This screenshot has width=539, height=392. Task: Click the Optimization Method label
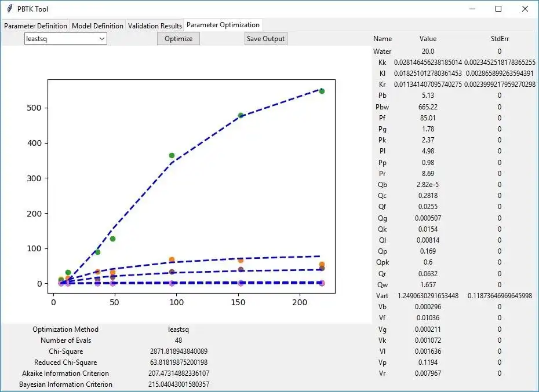click(65, 329)
